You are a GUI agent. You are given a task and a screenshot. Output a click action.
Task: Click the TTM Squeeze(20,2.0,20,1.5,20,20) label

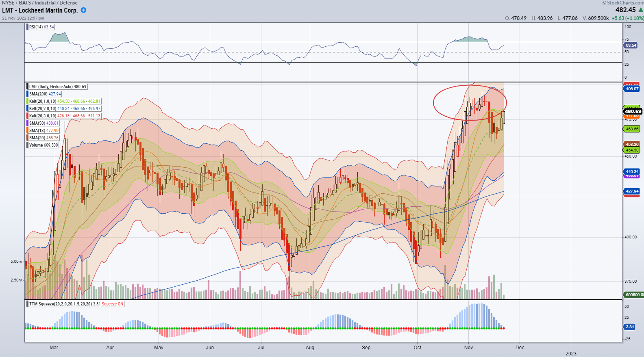tap(60, 304)
